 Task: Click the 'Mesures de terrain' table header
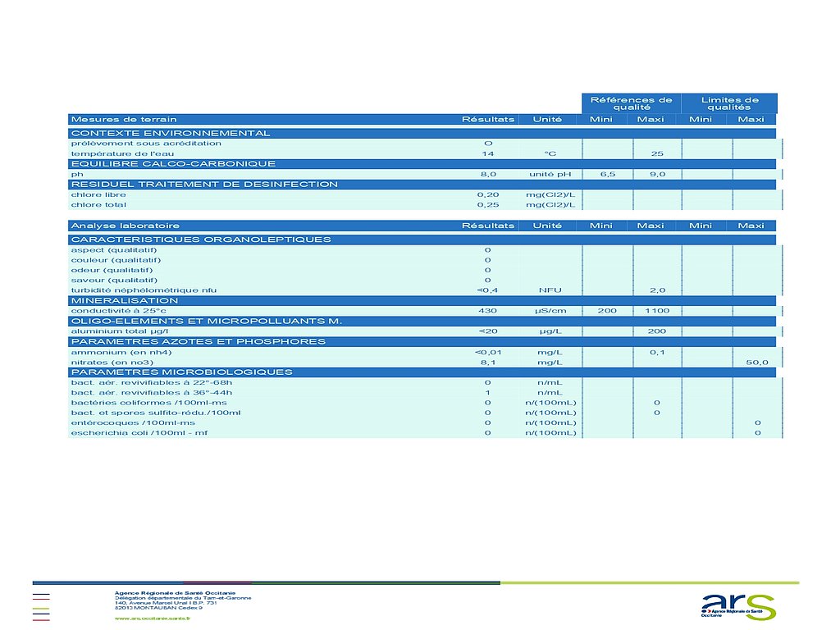point(124,120)
